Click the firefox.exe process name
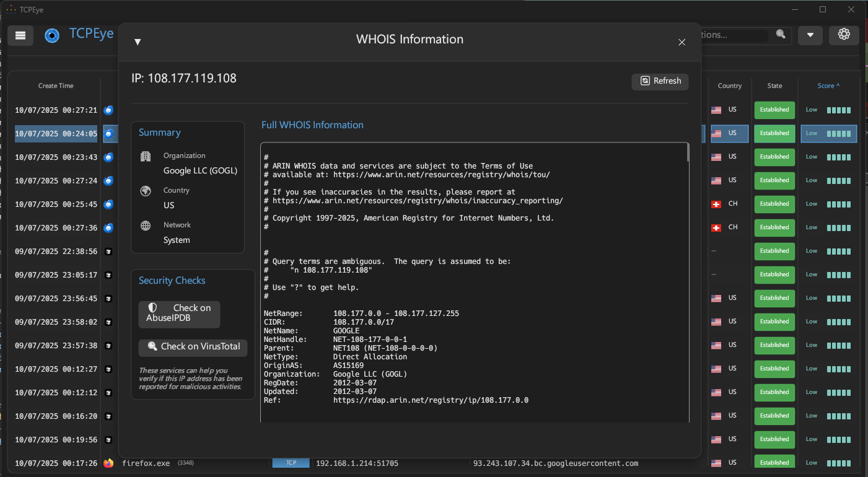Viewport: 868px width, 477px height. tap(146, 463)
